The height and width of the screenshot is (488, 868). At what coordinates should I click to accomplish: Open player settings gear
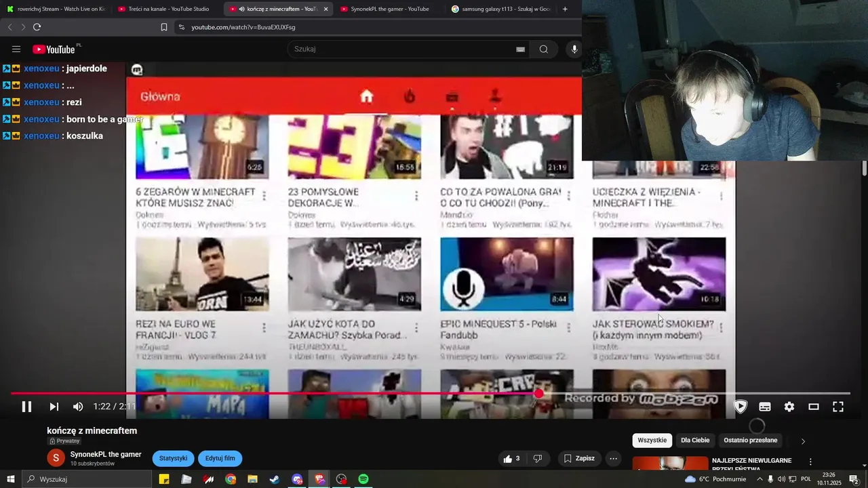click(789, 407)
